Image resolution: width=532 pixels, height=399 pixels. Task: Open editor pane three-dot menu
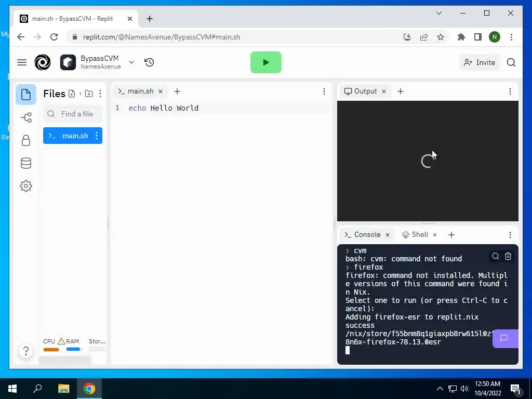[x=324, y=91]
